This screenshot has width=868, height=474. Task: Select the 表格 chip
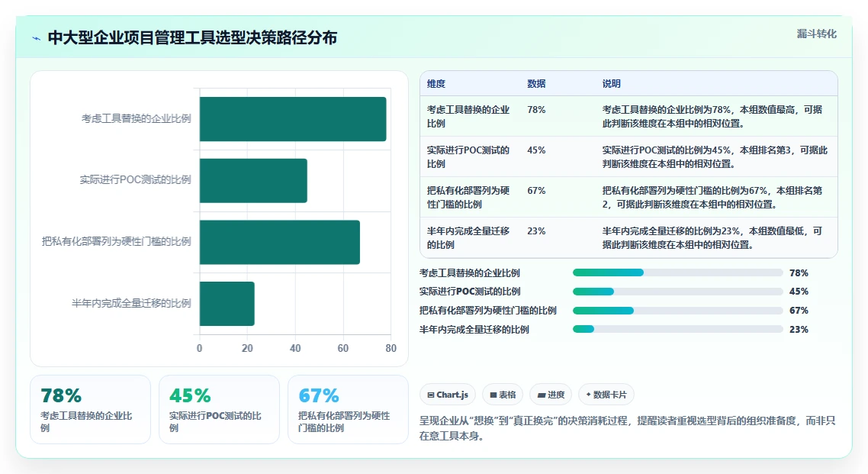click(x=503, y=395)
